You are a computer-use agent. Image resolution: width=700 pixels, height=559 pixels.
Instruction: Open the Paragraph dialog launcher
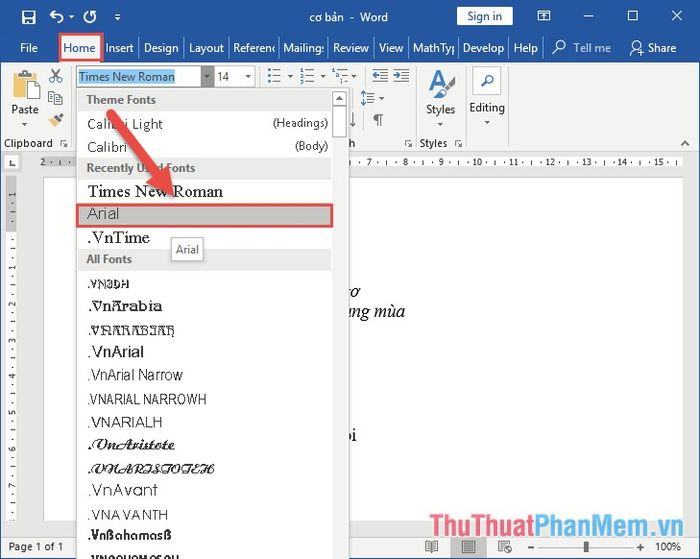point(408,143)
